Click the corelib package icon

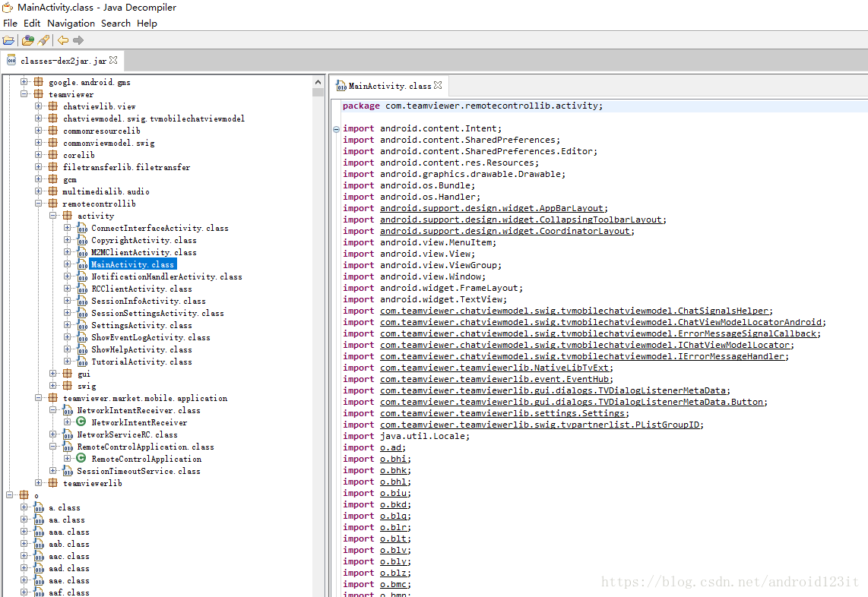[x=52, y=155]
